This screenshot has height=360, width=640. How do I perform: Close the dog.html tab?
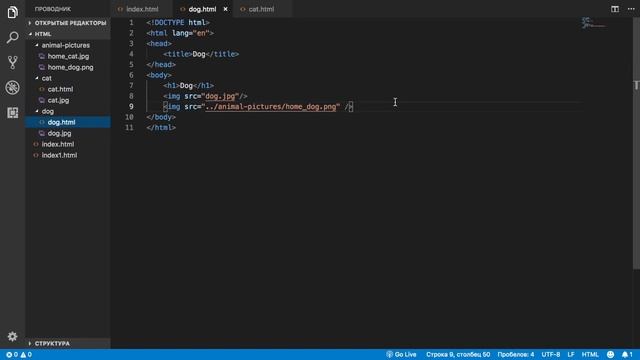click(x=225, y=9)
